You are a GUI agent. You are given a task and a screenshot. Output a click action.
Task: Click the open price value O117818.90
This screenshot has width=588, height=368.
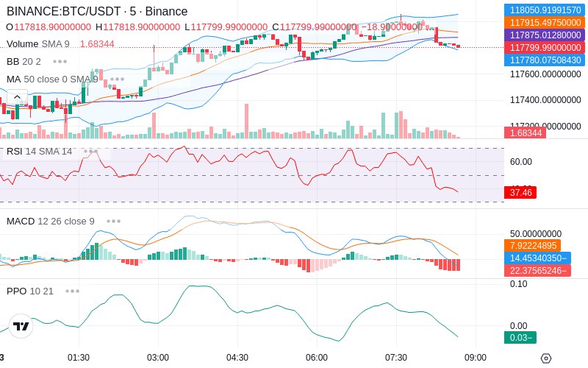point(49,27)
